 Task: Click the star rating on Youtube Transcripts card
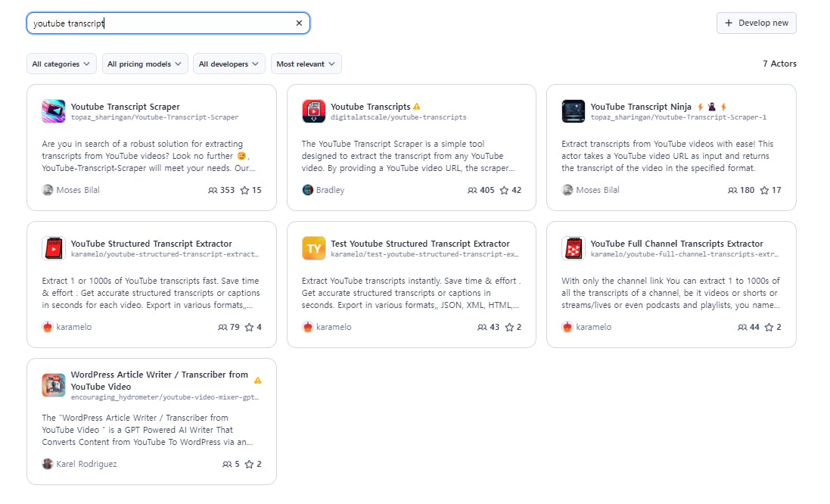pos(511,190)
